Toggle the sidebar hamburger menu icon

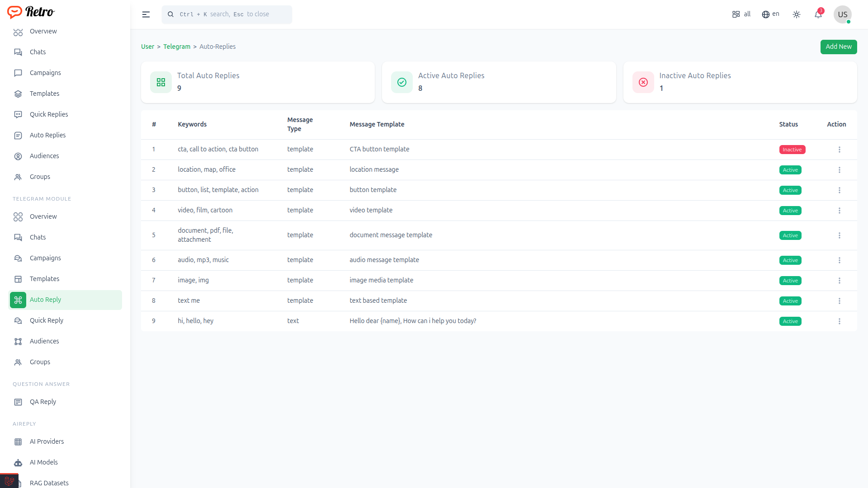coord(146,14)
